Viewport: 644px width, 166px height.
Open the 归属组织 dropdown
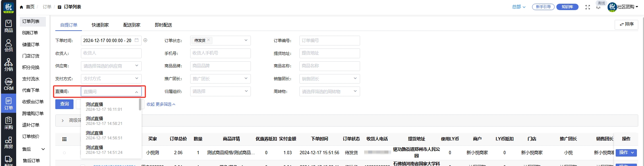pyautogui.click(x=221, y=91)
